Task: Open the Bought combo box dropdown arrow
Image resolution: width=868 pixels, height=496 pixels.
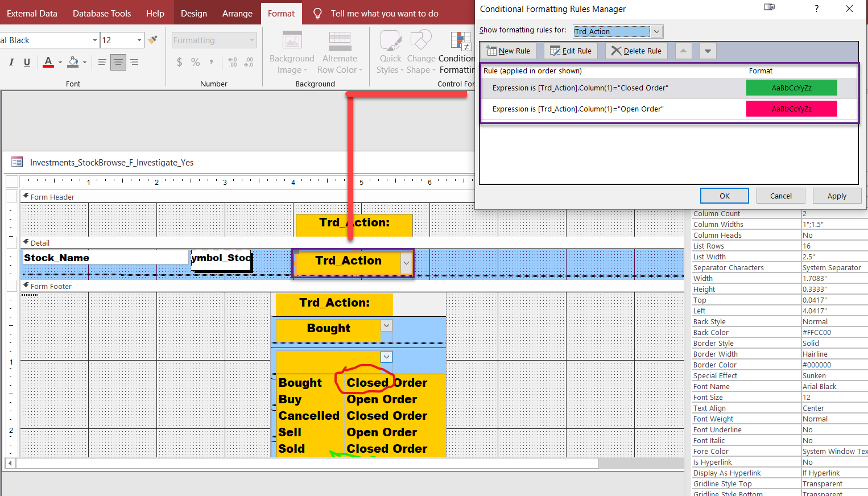Action: pyautogui.click(x=387, y=325)
